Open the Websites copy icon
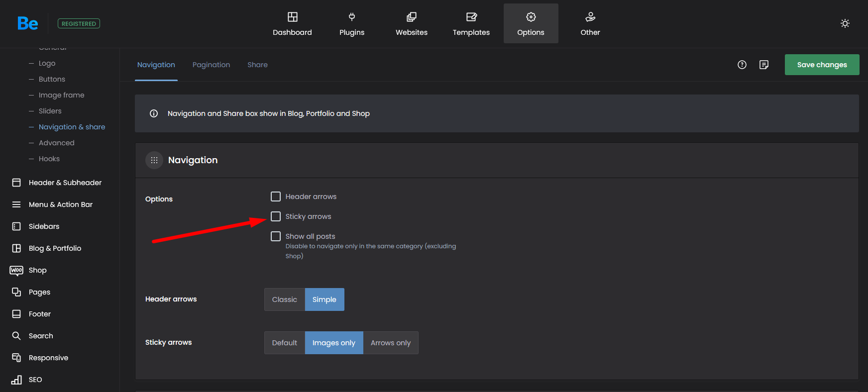The image size is (868, 392). pyautogui.click(x=412, y=17)
